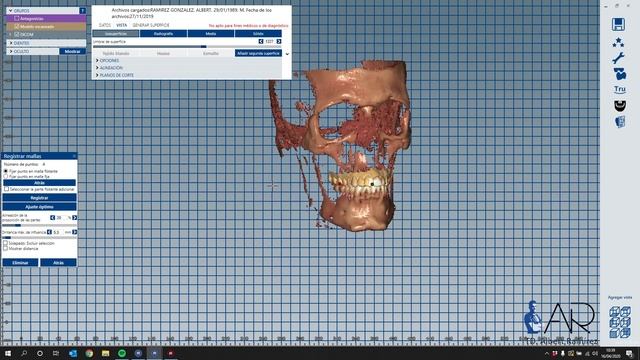This screenshot has height=360, width=640.
Task: Click Mostrar button next to OCULTO
Action: [72, 51]
